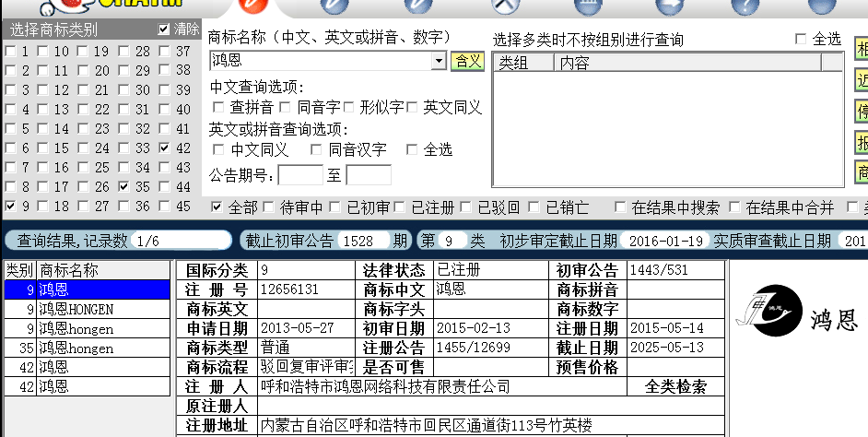Viewport: 868px width, 437px height.
Task: Uncheck trademark class 42 checkbox
Action: [x=164, y=148]
